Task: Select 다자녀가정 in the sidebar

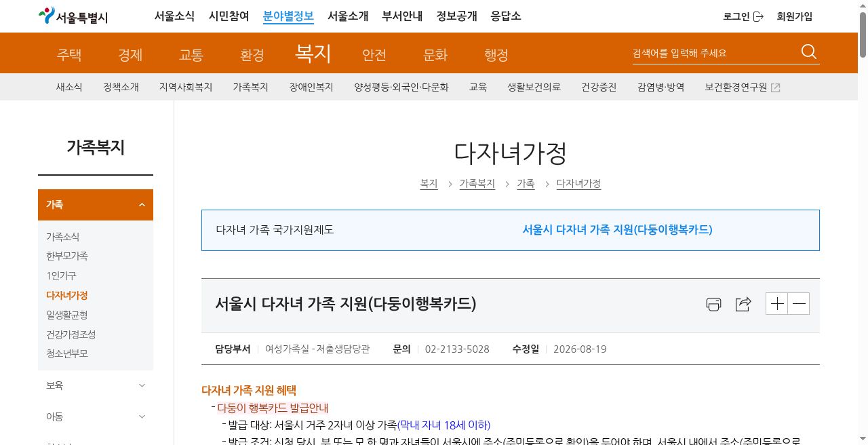Action: click(67, 295)
